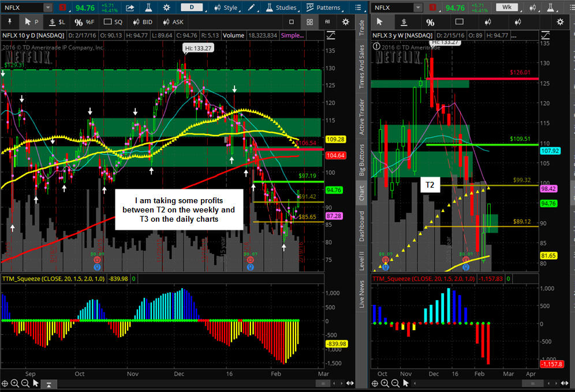The height and width of the screenshot is (392, 575).
Task: Select the SQ rectangle tool
Action: point(113,22)
